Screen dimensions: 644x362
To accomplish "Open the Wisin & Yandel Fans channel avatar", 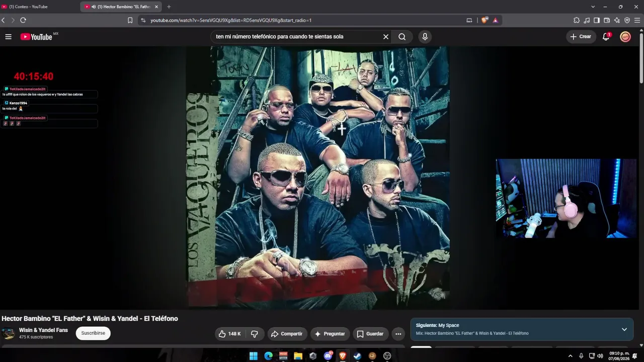I will tap(8, 333).
